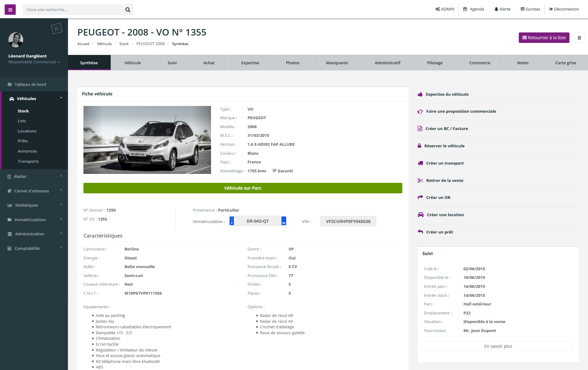The width and height of the screenshot is (588, 370).
Task: Click the En savoir plus button
Action: [x=498, y=346]
